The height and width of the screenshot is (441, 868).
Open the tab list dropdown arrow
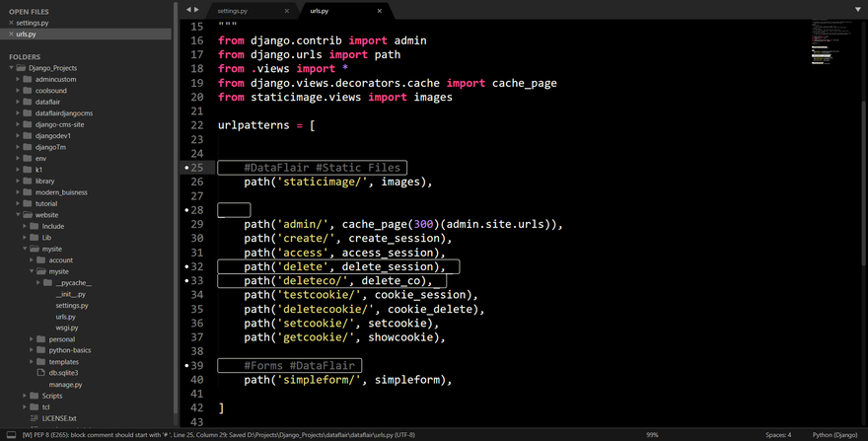tap(857, 10)
